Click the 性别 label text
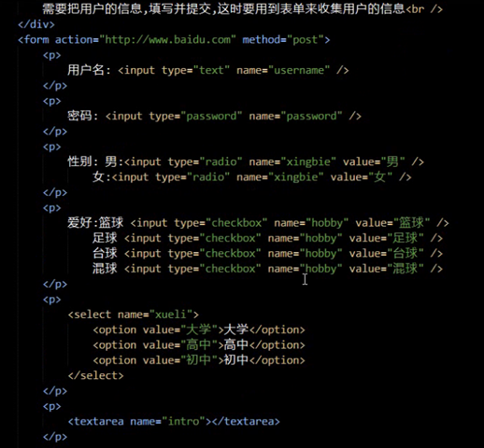The image size is (484, 448). [x=79, y=161]
